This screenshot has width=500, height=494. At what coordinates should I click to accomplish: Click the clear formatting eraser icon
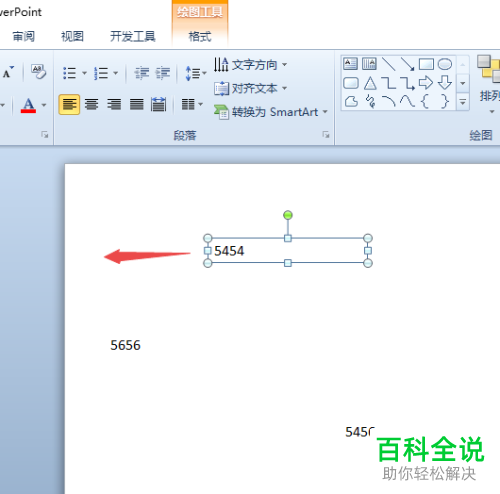coord(38,72)
